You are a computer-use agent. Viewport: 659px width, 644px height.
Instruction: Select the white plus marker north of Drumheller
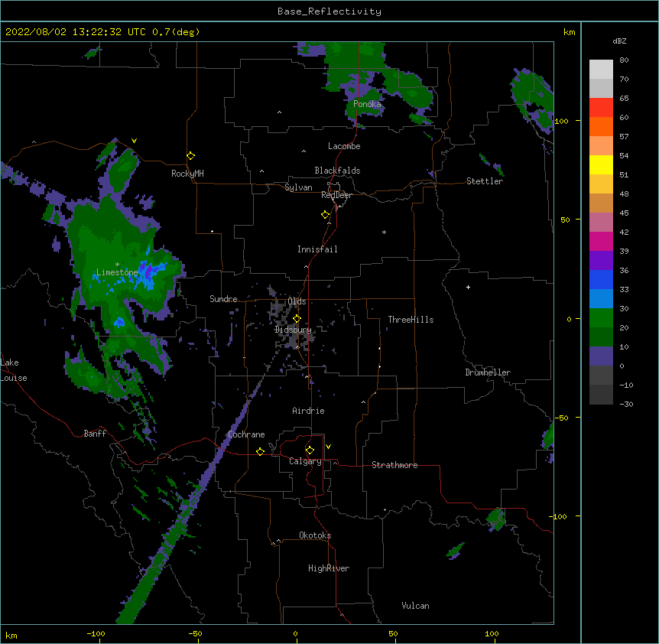click(x=468, y=287)
